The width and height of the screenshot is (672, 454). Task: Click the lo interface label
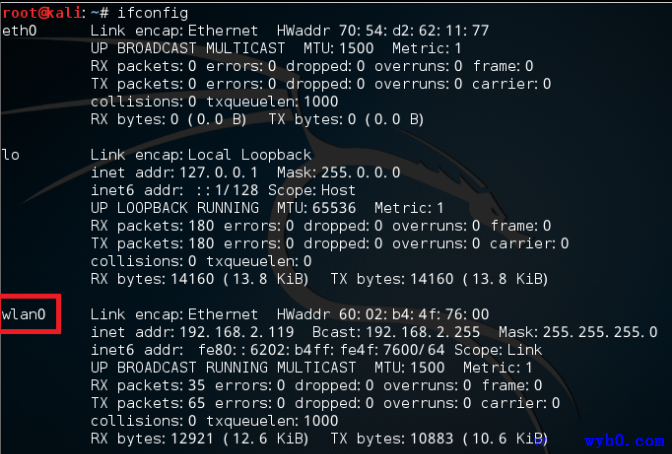[11, 155]
